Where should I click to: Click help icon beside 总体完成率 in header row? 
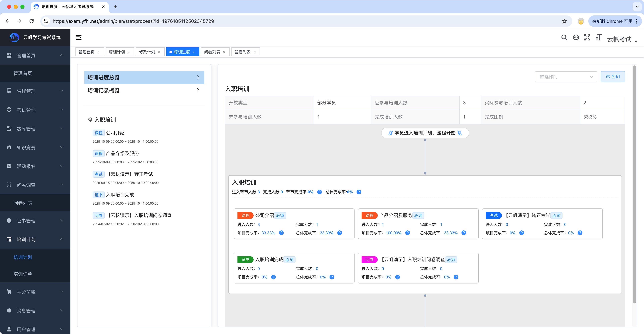click(359, 192)
